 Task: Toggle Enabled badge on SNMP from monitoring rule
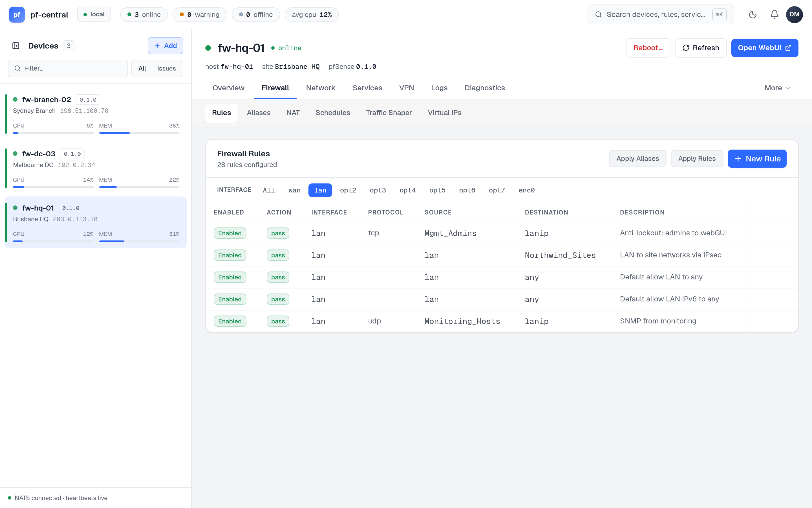230,321
